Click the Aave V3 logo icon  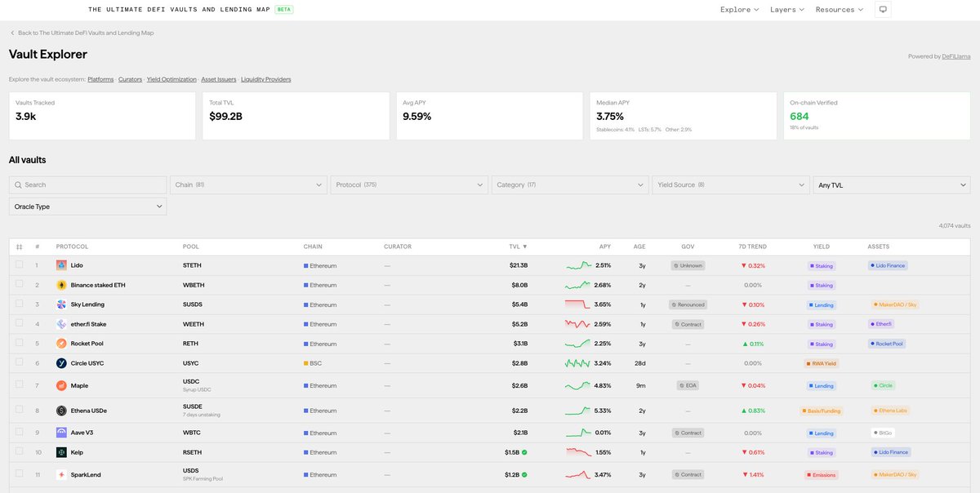coord(61,433)
